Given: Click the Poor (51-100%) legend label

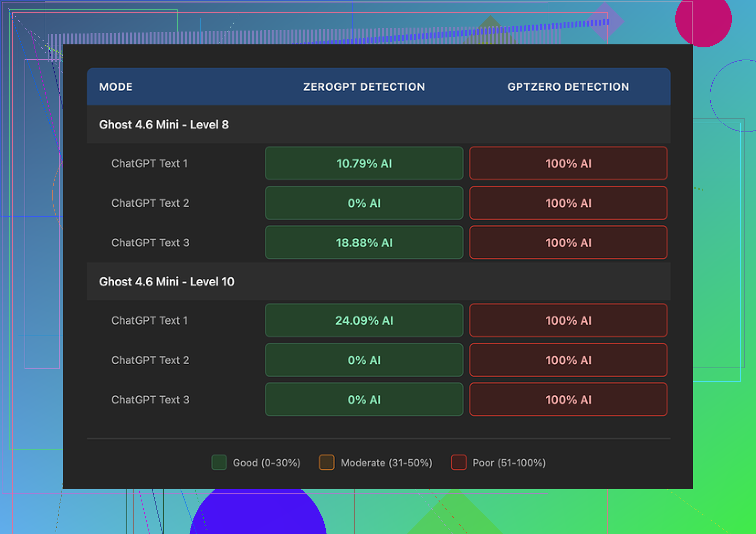Looking at the screenshot, I should point(509,463).
